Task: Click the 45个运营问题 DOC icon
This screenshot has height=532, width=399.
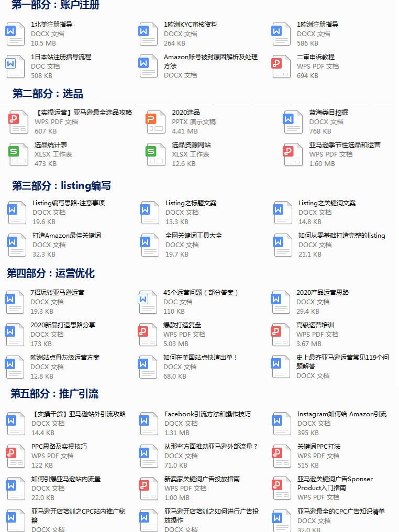Action: [148, 302]
